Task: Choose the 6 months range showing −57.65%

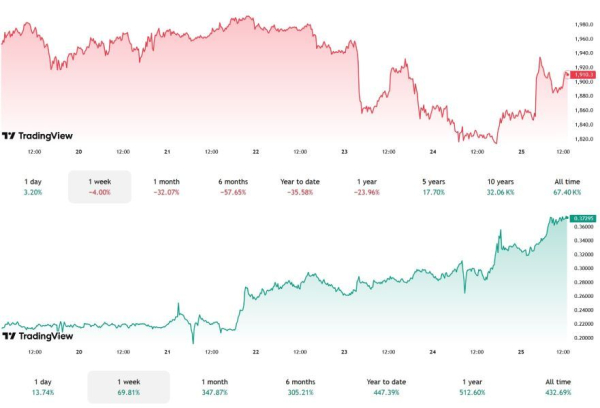Action: pos(233,186)
